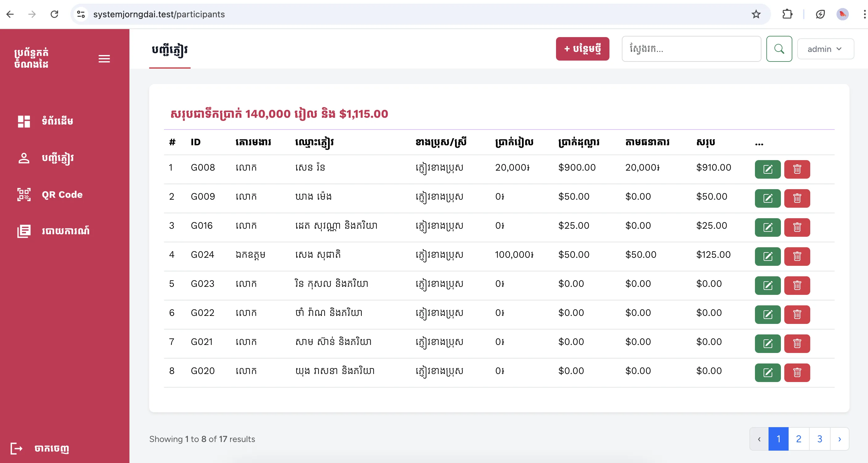This screenshot has height=463, width=868.
Task: Click the magnifier search button
Action: [x=779, y=49]
